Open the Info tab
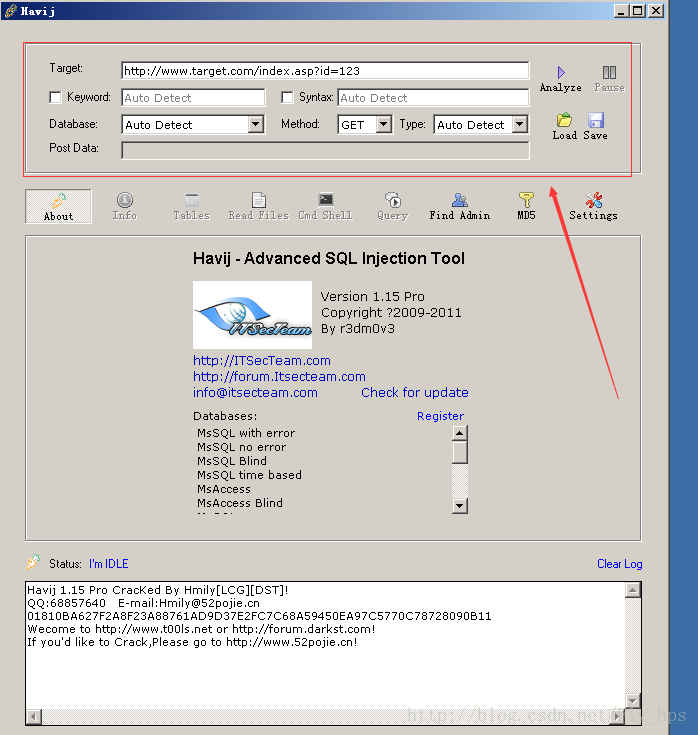This screenshot has width=698, height=735. (125, 206)
